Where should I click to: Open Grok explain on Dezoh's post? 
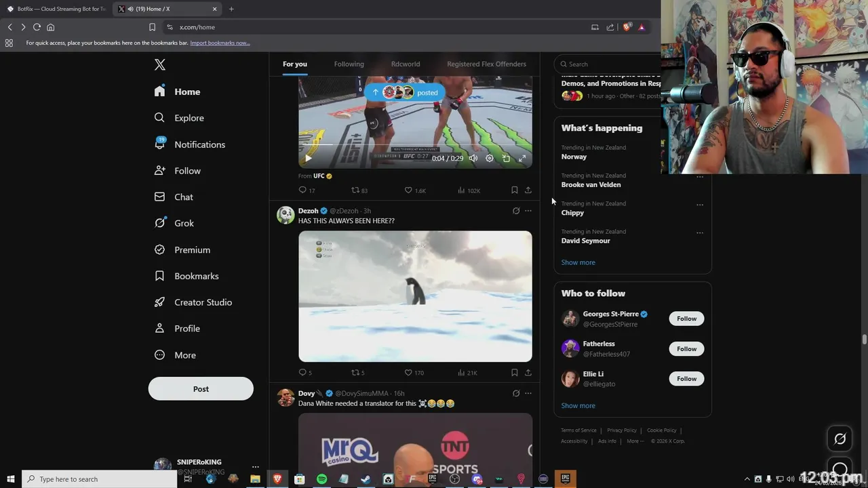(516, 211)
